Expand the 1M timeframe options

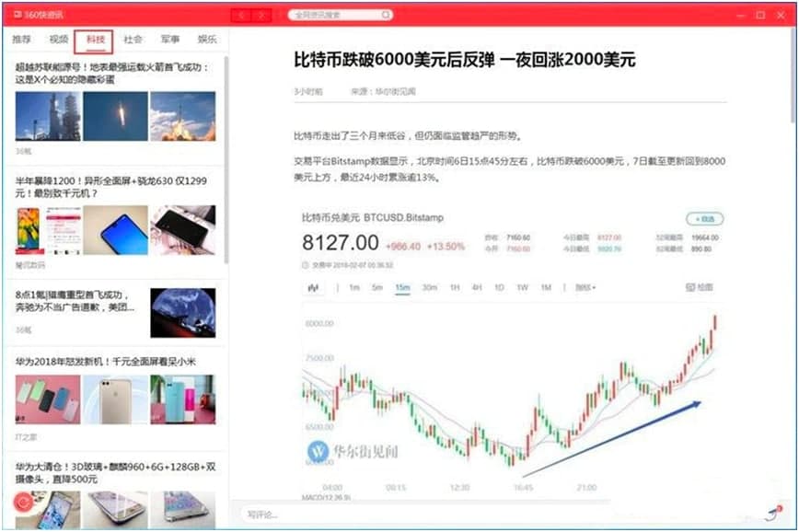[x=544, y=288]
